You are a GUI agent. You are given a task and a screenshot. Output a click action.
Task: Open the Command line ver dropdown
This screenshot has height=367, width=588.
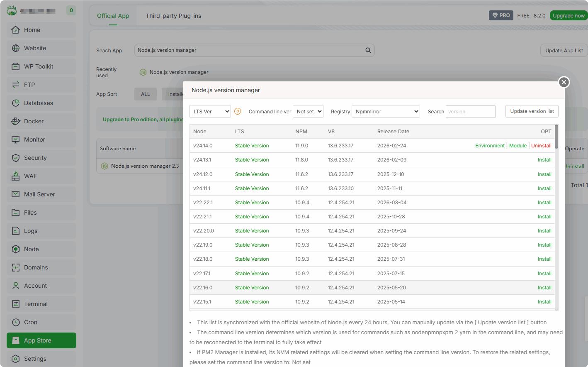pos(308,111)
